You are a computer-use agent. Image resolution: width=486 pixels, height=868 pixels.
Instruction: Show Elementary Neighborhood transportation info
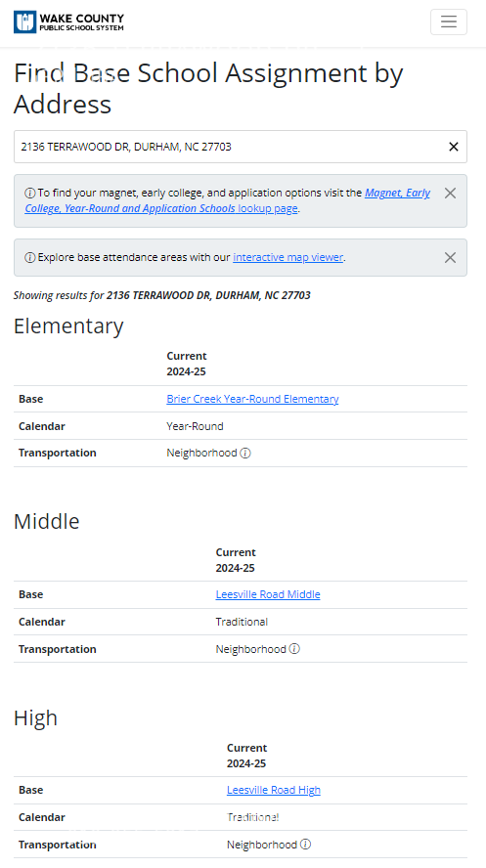point(245,453)
